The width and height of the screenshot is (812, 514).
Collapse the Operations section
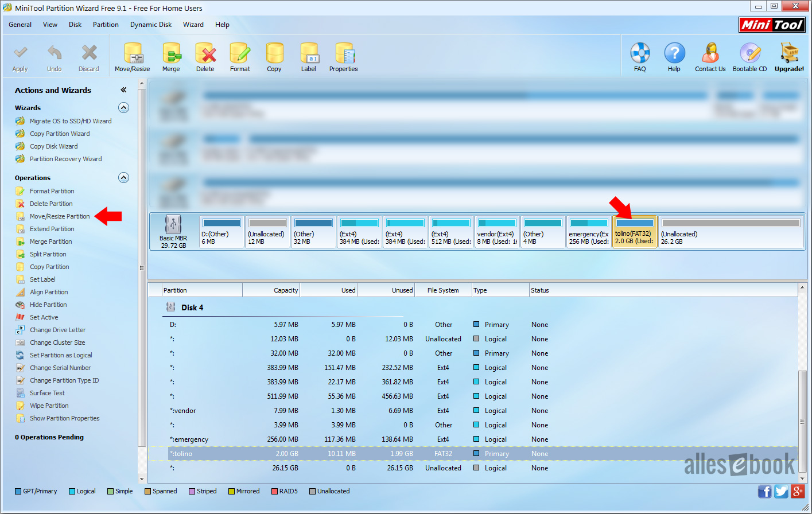click(123, 177)
